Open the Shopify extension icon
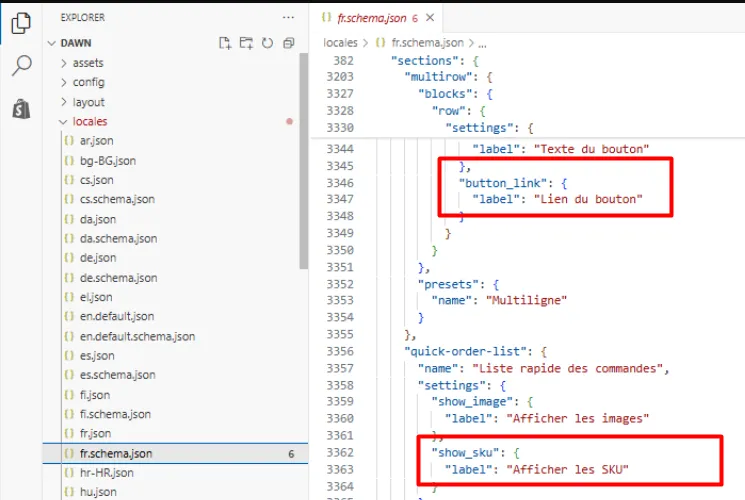This screenshot has width=745, height=500. (21, 108)
